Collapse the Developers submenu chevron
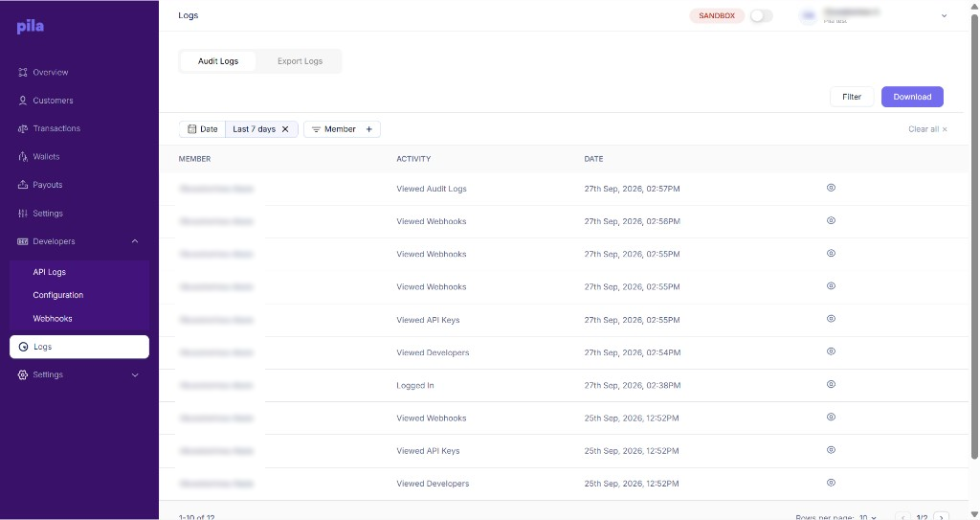The width and height of the screenshot is (980, 520). point(134,241)
